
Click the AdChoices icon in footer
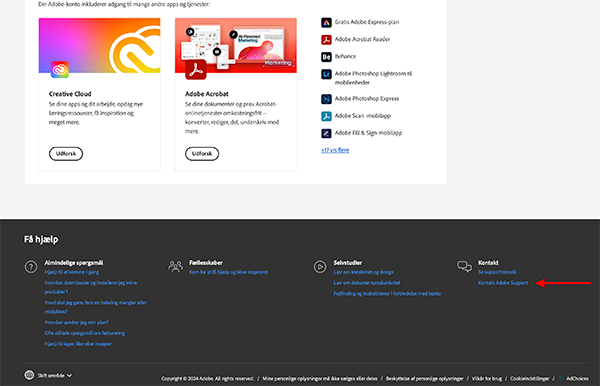pyautogui.click(x=562, y=378)
